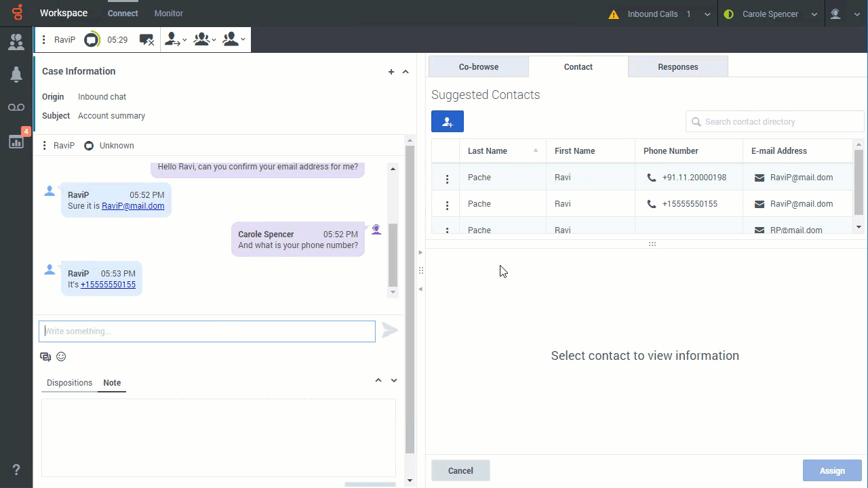Open the voicemail icon in the sidebar
The width and height of the screenshot is (868, 488).
16,108
